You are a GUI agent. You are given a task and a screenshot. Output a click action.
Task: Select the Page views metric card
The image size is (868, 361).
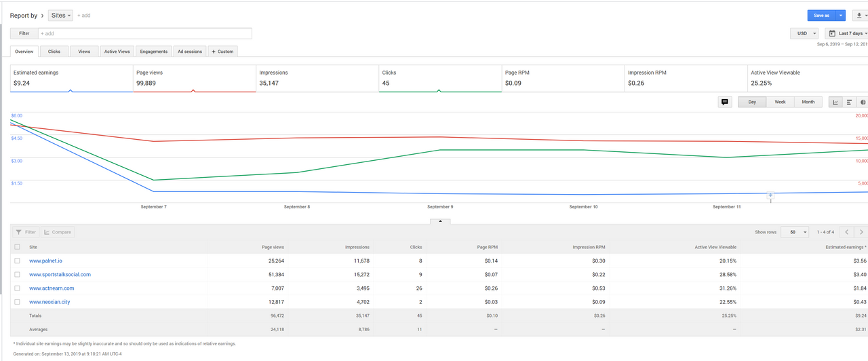194,78
